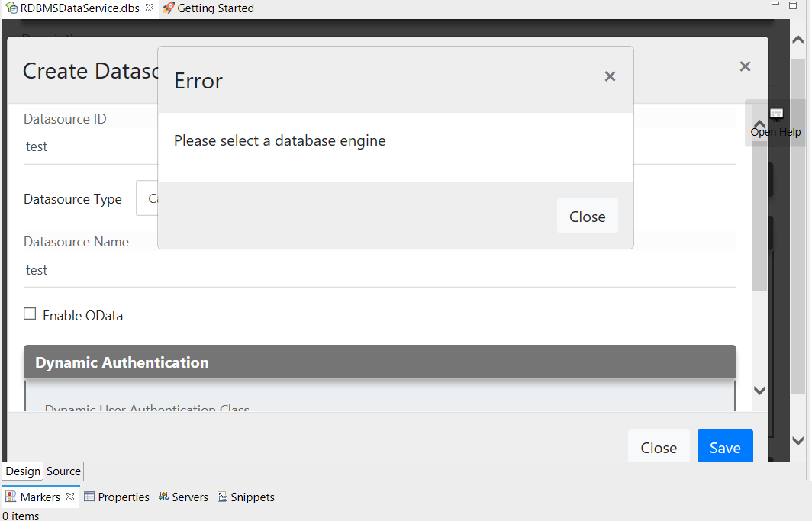Click the Markers view icon

pos(11,497)
